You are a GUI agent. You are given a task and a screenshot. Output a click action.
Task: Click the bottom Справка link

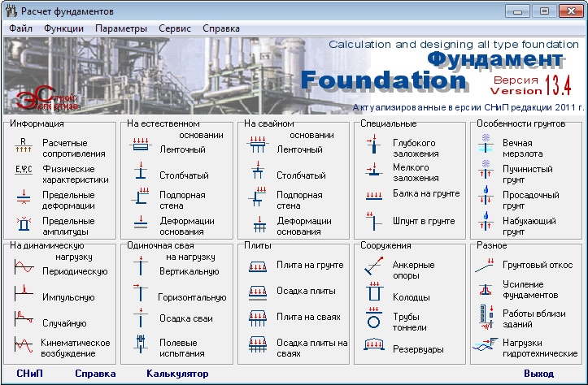click(x=95, y=374)
